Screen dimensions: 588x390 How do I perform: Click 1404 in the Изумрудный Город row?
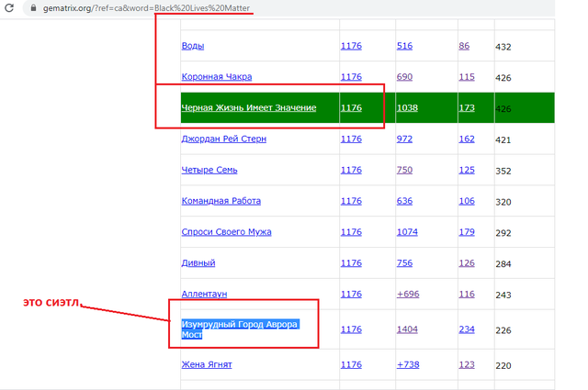click(407, 329)
